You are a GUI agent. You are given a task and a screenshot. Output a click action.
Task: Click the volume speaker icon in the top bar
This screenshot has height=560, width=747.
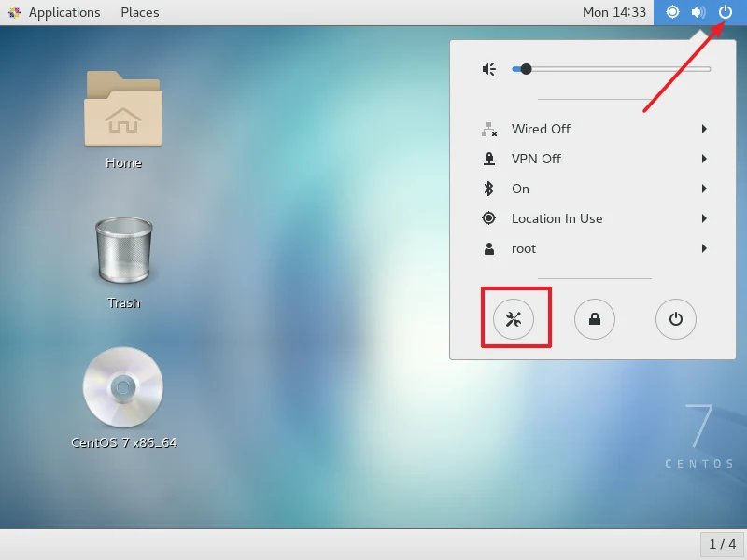click(698, 12)
